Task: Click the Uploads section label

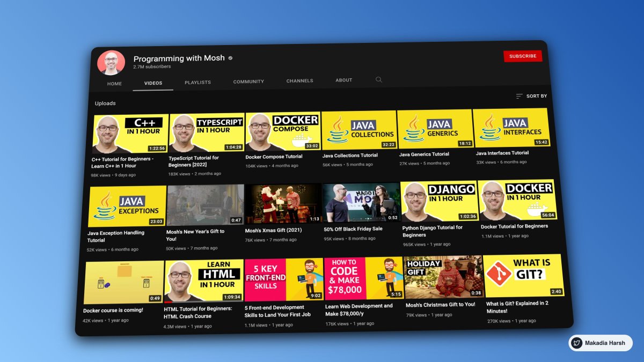Action: tap(105, 103)
